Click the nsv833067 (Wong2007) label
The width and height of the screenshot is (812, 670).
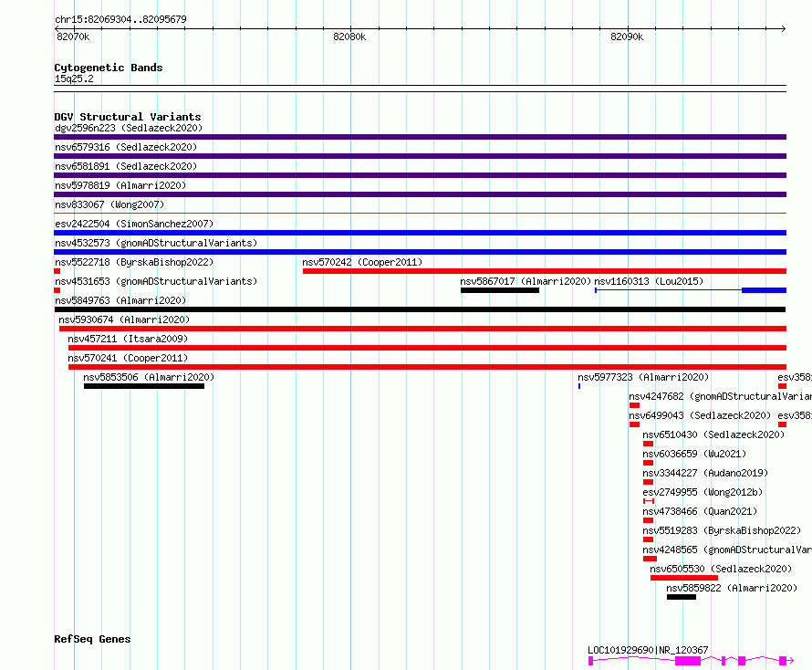109,204
